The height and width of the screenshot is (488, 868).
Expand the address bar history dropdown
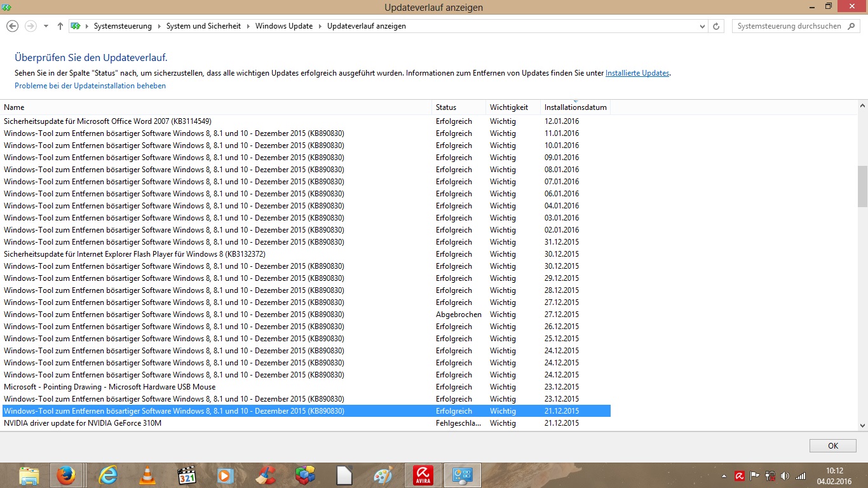(x=702, y=26)
